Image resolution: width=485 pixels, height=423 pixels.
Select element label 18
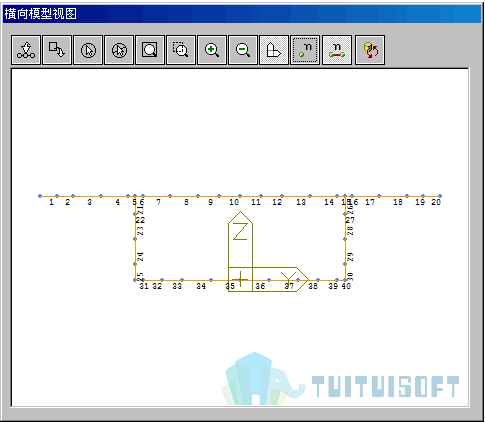point(398,202)
